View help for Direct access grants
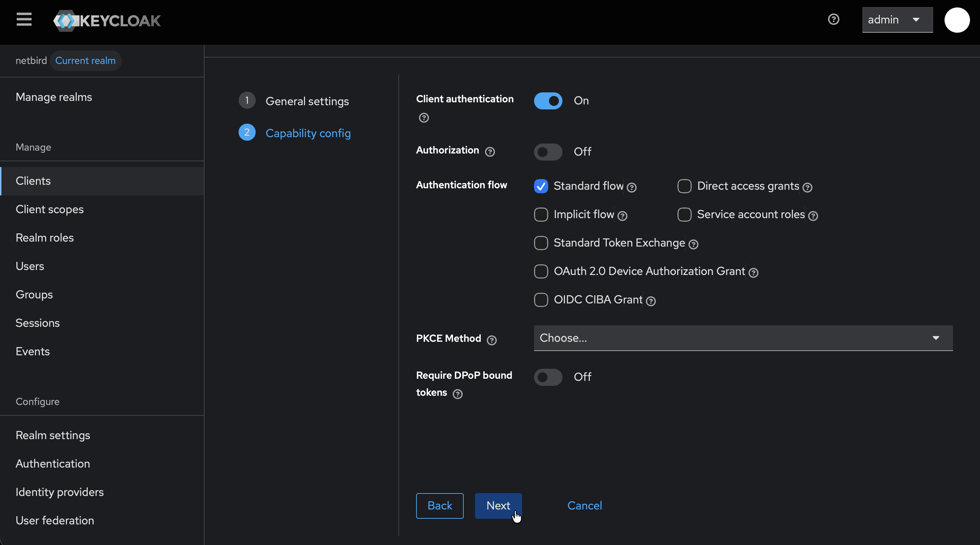Screen dimensions: 980x545 coord(807,188)
